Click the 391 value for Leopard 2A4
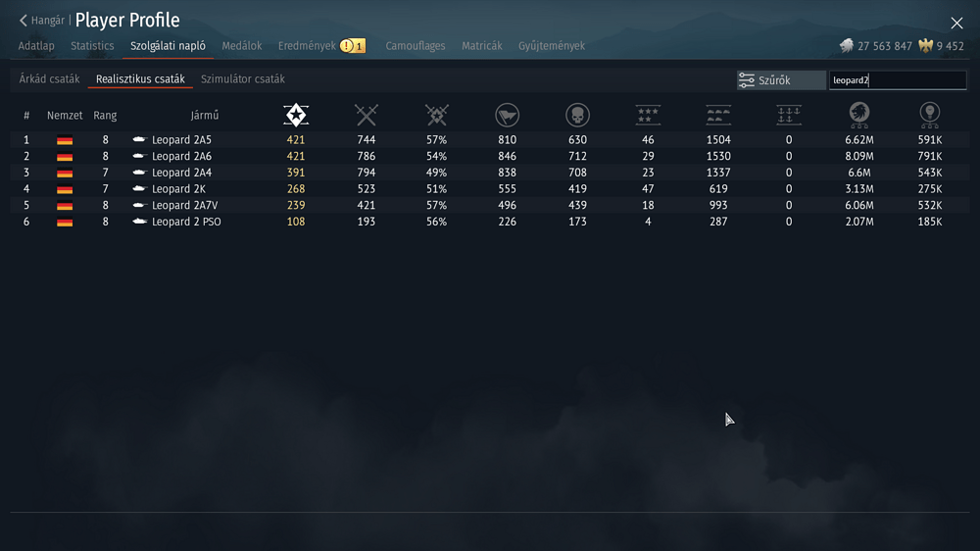Viewport: 980px width, 551px height. 296,172
